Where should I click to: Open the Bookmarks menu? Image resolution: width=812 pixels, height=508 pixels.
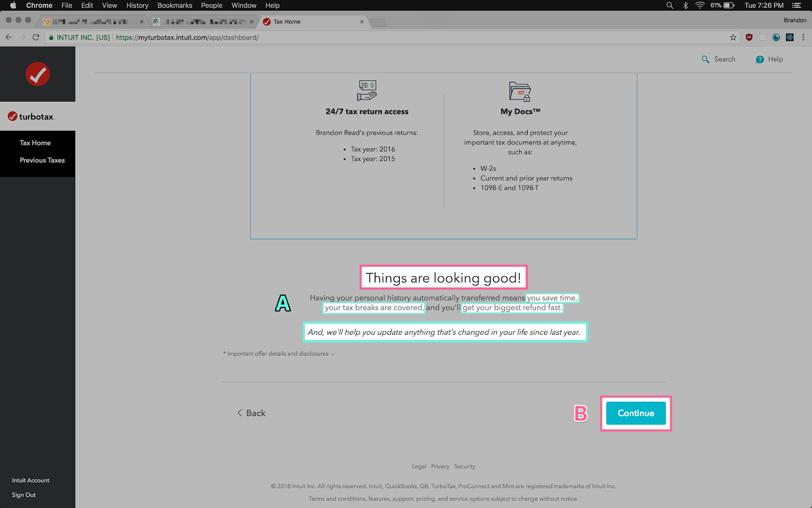[175, 5]
